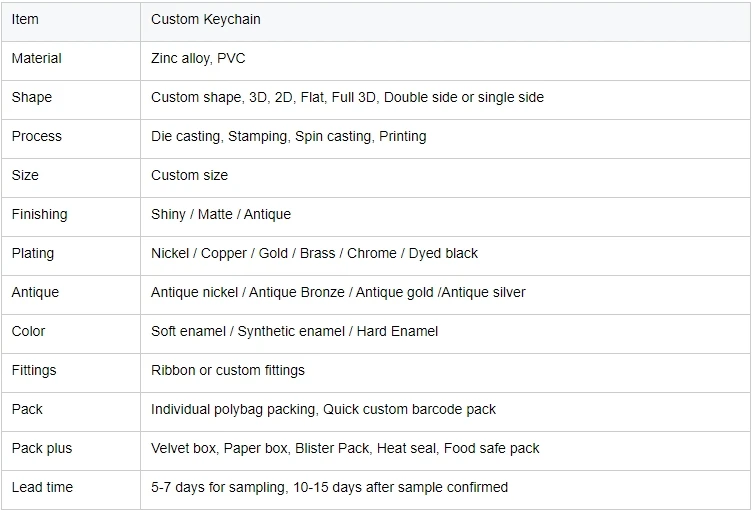Click the '5-7 days for sampling' cell
The width and height of the screenshot is (752, 510).
[329, 488]
